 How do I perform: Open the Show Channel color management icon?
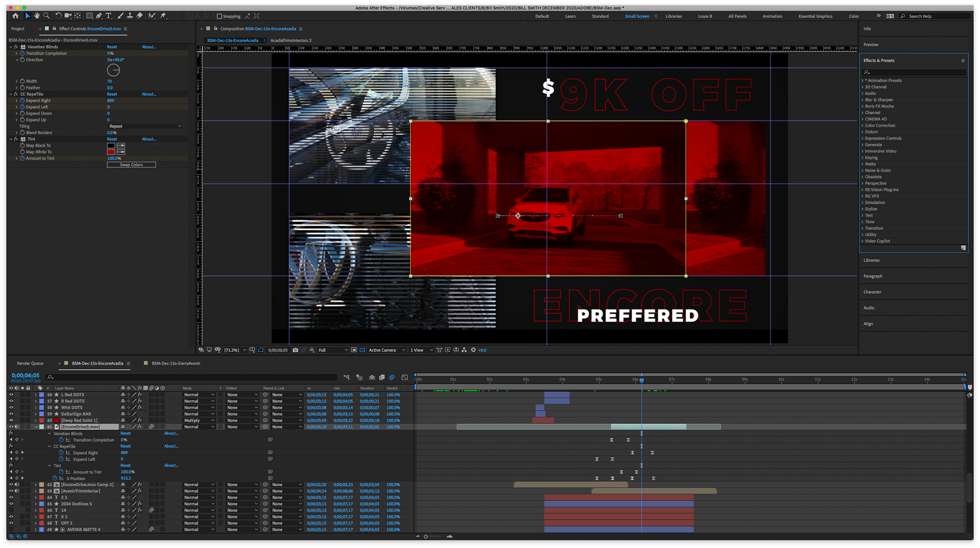click(x=312, y=350)
